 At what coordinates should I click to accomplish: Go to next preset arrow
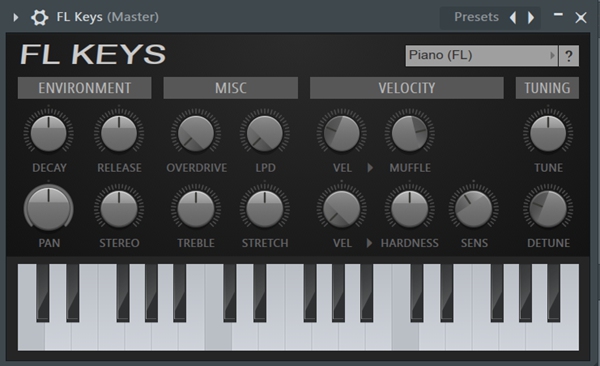coord(531,17)
